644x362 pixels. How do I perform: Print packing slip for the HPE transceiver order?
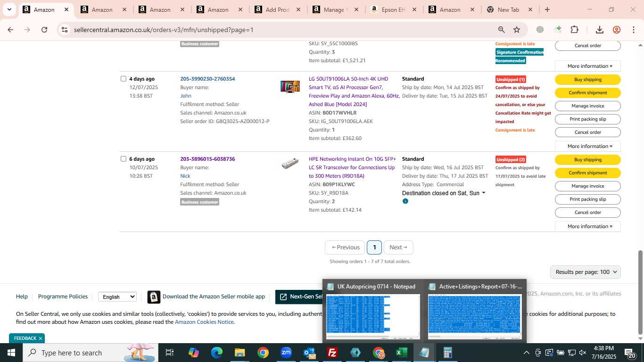587,199
